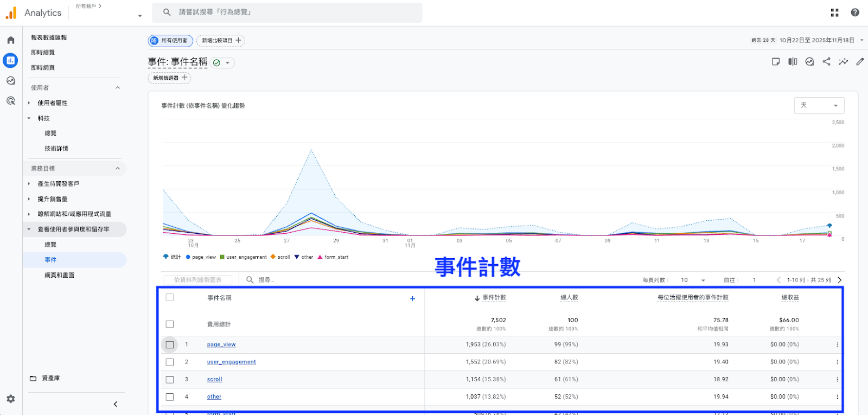868x415 pixels.
Task: Open the account selector dropdown arrow
Action: point(140,16)
